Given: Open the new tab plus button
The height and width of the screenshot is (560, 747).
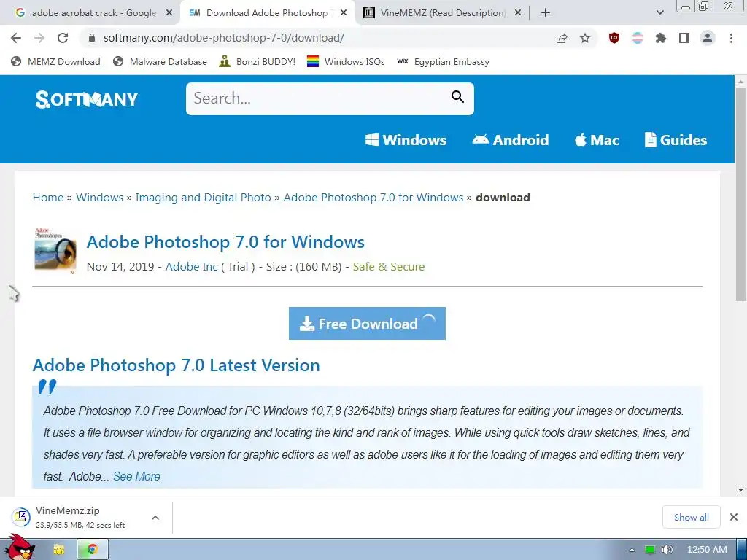Looking at the screenshot, I should pos(546,13).
